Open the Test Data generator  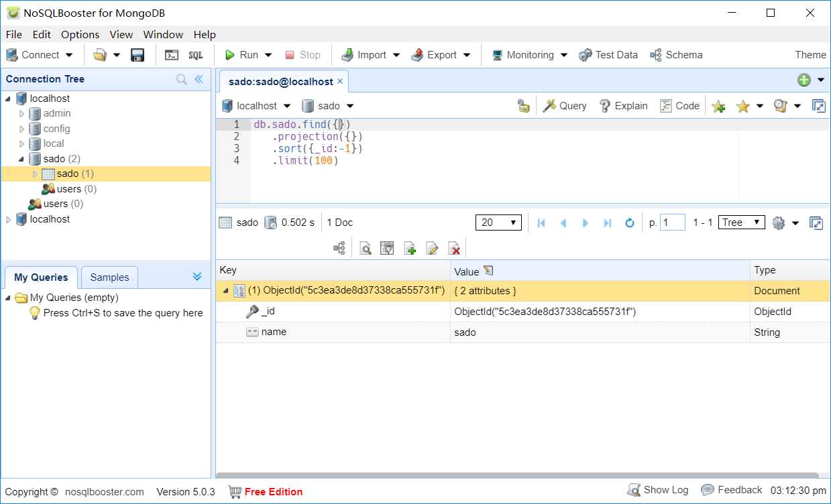(x=608, y=55)
